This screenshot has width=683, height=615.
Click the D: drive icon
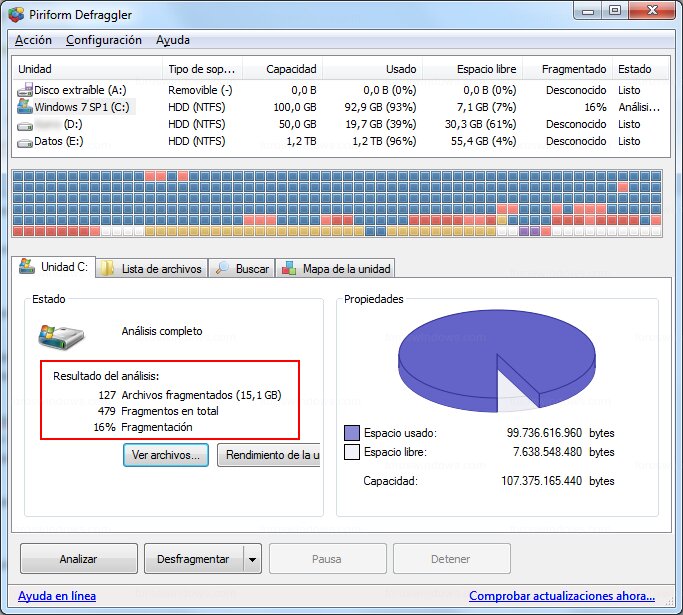[x=25, y=126]
